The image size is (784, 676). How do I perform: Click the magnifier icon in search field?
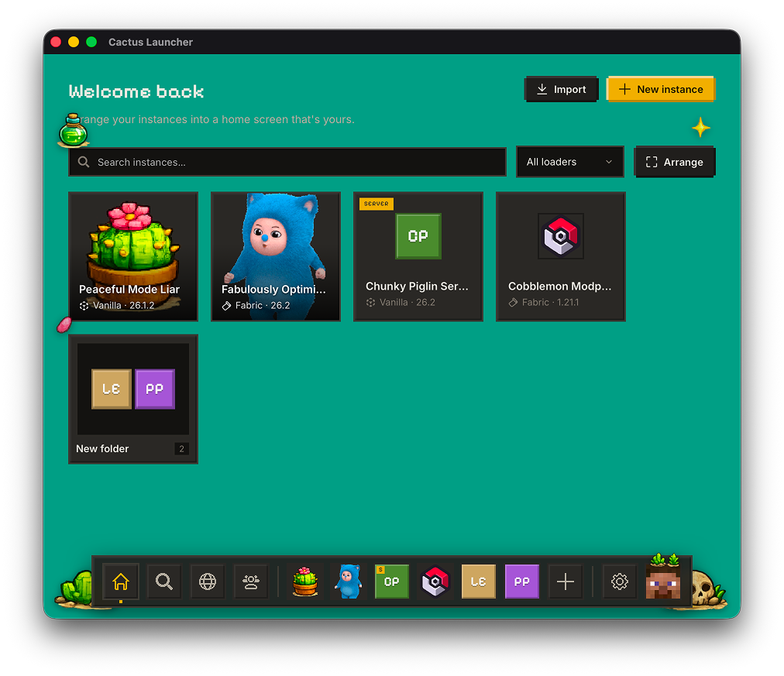pos(84,162)
